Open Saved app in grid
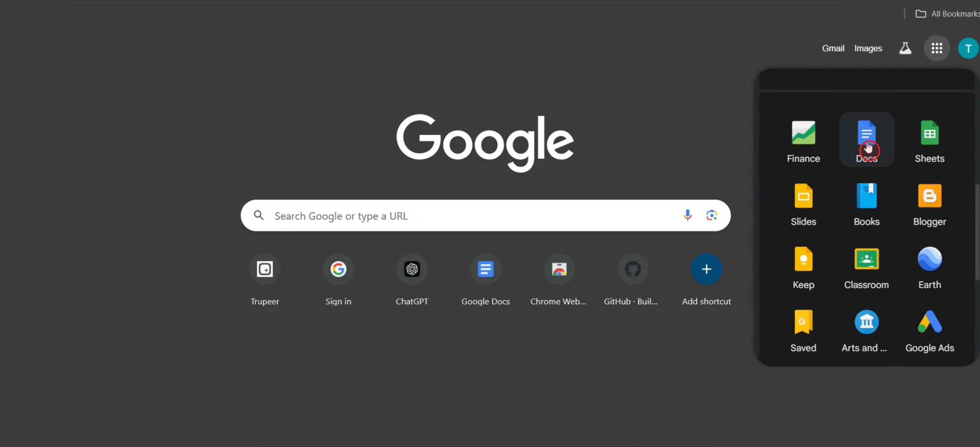 [x=803, y=330]
